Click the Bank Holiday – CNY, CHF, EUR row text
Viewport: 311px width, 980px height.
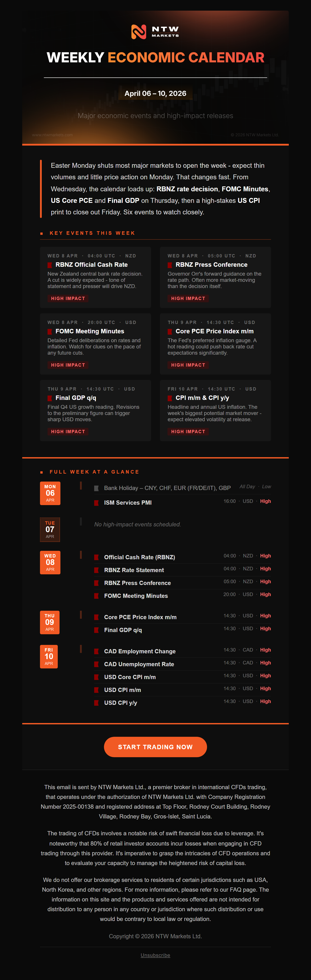coord(167,488)
